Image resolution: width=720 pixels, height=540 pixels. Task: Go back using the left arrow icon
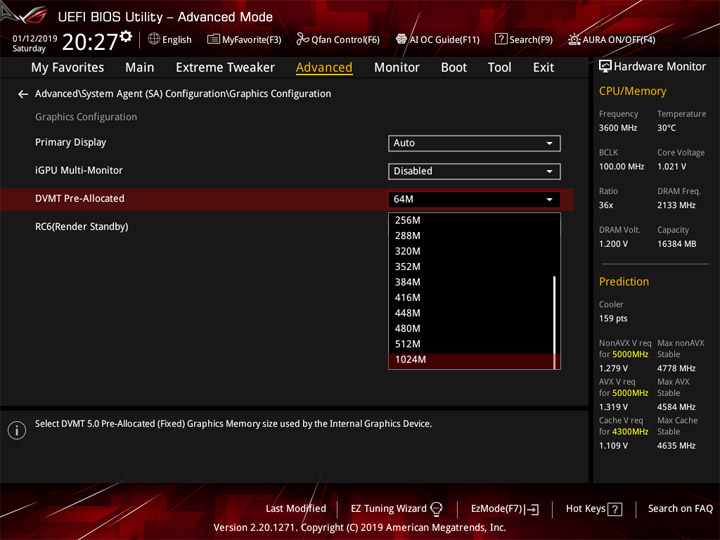tap(23, 94)
